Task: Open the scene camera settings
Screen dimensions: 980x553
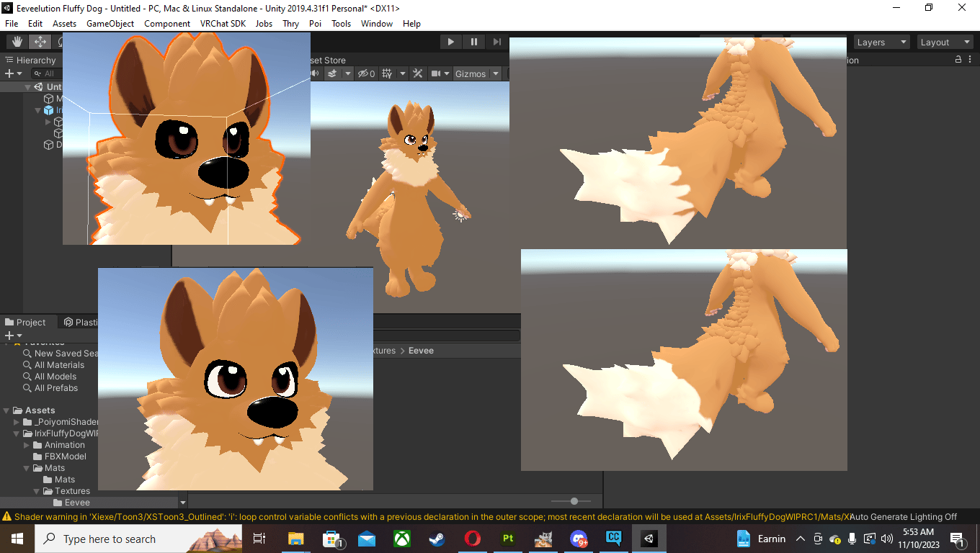Action: (x=436, y=73)
